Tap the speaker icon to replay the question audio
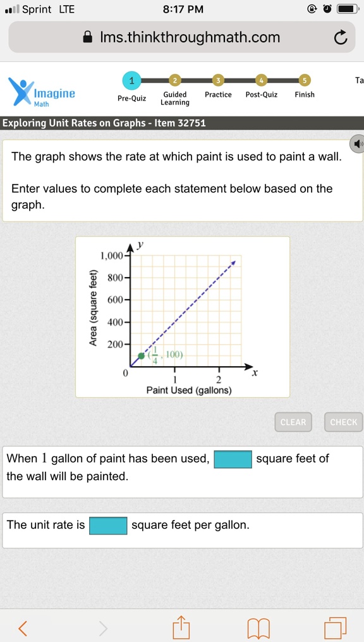Viewport: 364px width, 642px height. [358, 144]
